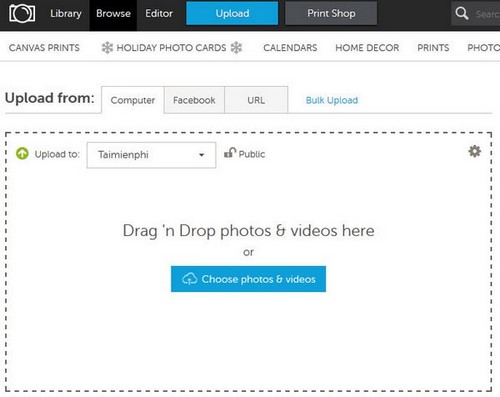Click the 'Upload from:' heading
Screen dimensions: 500x397
tap(50, 98)
